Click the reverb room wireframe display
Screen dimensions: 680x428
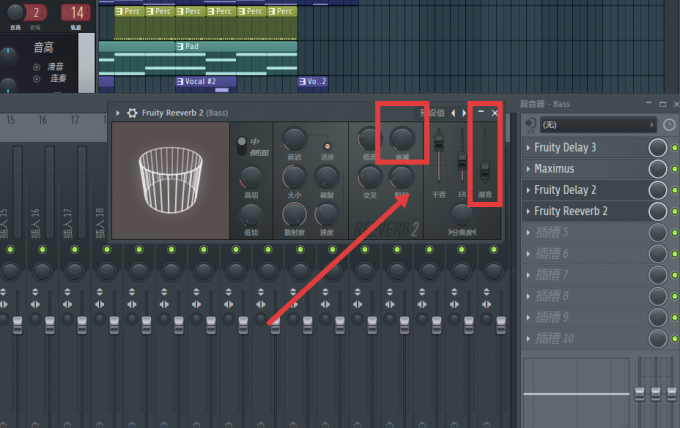[170, 180]
